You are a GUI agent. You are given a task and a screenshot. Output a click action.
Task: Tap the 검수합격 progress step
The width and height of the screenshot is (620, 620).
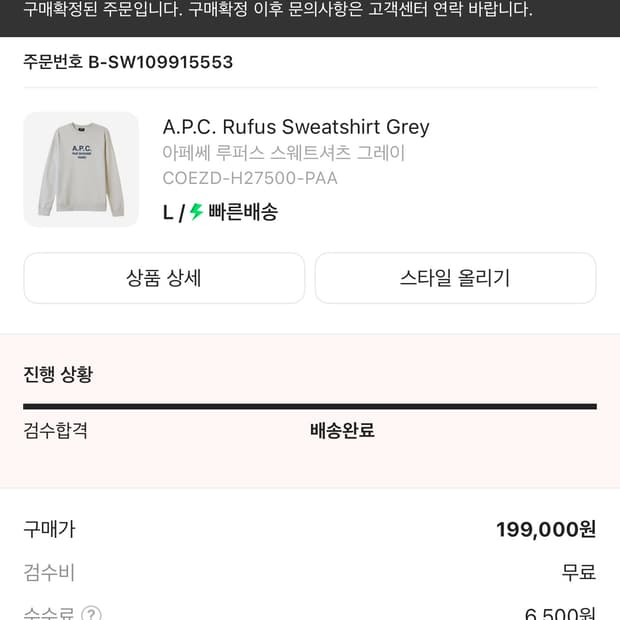(55, 431)
